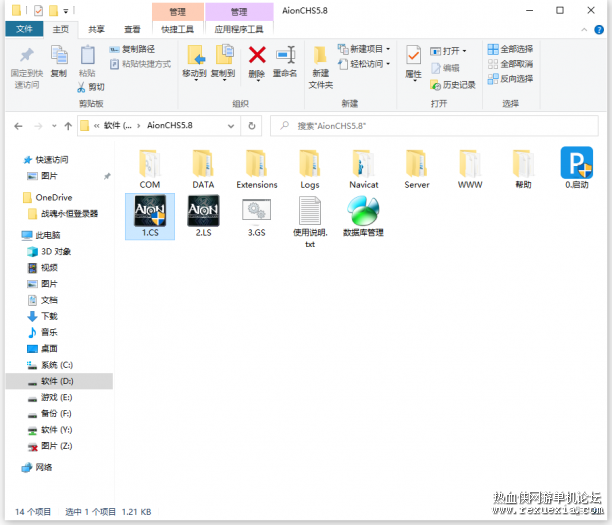Click the AionCHS5.8 breadcrumb in address bar
The height and width of the screenshot is (525, 612).
[170, 125]
